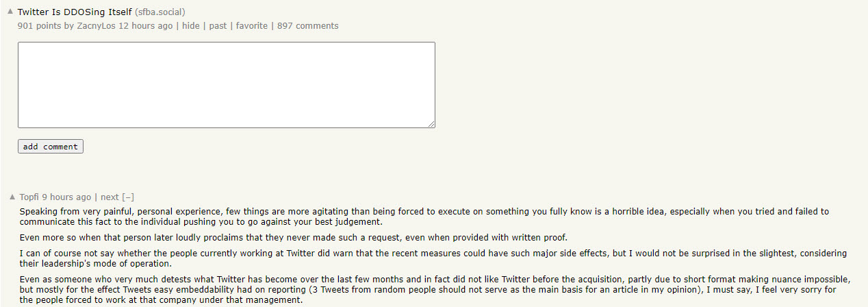Screen dimensions: 868x307
Task: Hide this story using the hide link
Action: [191, 26]
